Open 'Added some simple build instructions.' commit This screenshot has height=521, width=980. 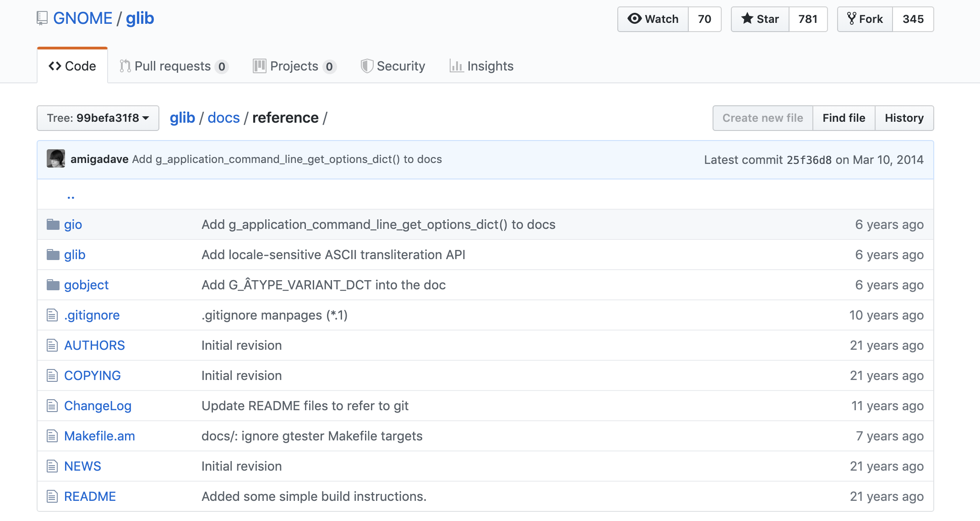pyautogui.click(x=314, y=496)
